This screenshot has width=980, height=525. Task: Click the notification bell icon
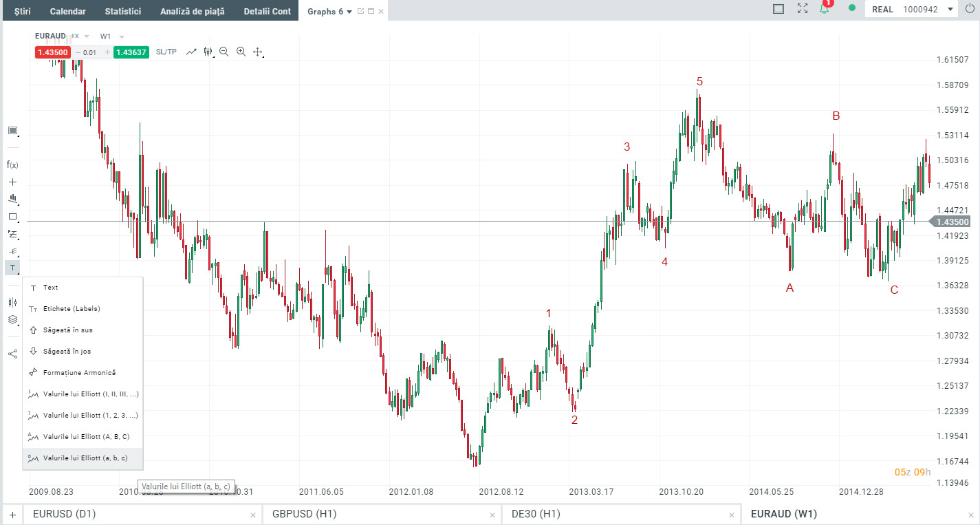pyautogui.click(x=824, y=9)
